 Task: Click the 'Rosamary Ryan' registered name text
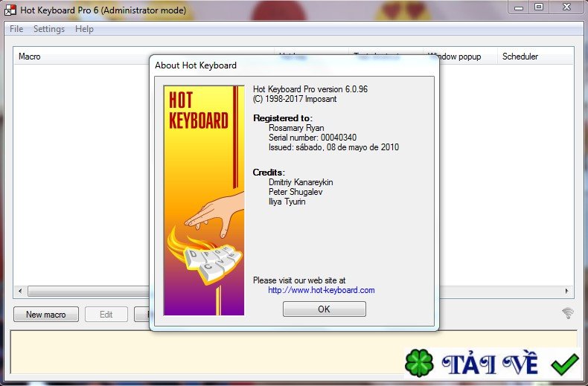296,128
